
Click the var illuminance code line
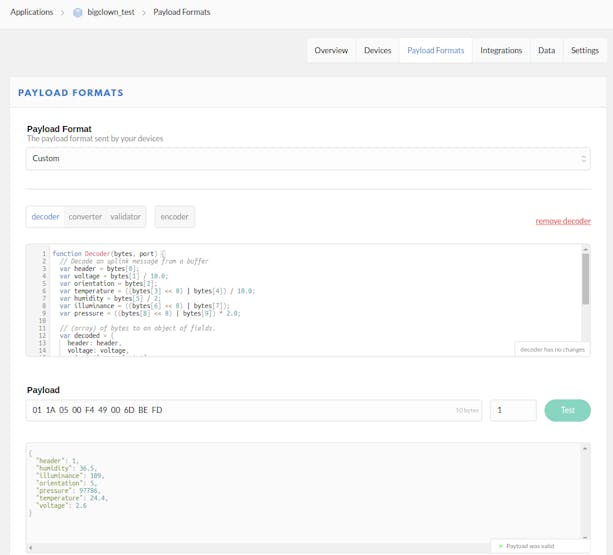(x=145, y=306)
